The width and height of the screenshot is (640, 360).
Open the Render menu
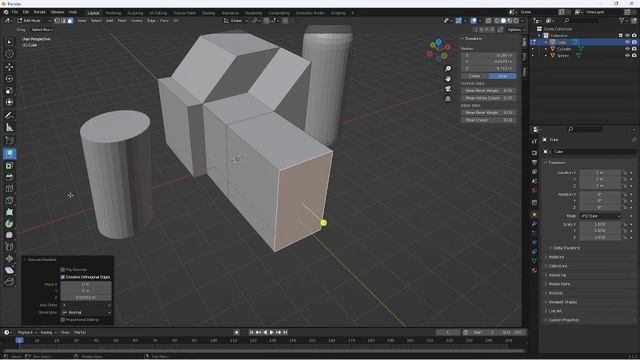(x=40, y=12)
